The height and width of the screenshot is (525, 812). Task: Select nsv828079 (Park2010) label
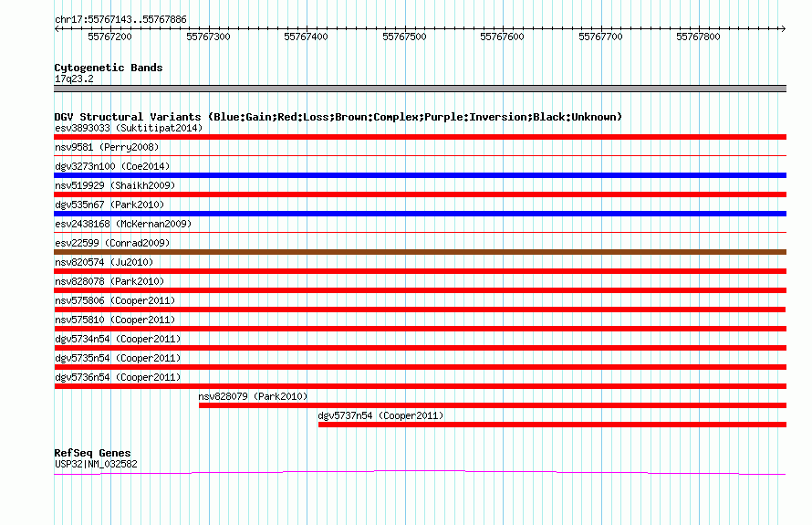coord(253,396)
